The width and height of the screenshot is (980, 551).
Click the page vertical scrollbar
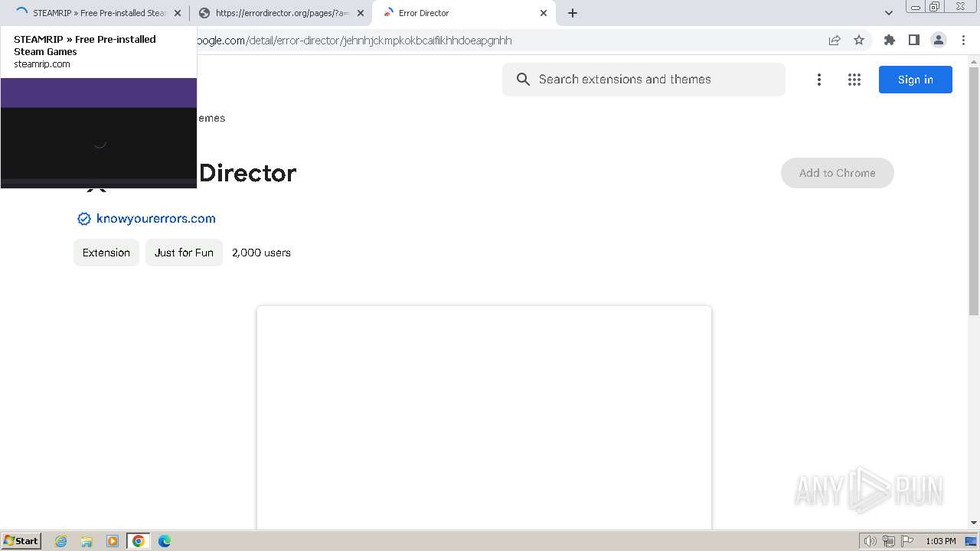974,191
